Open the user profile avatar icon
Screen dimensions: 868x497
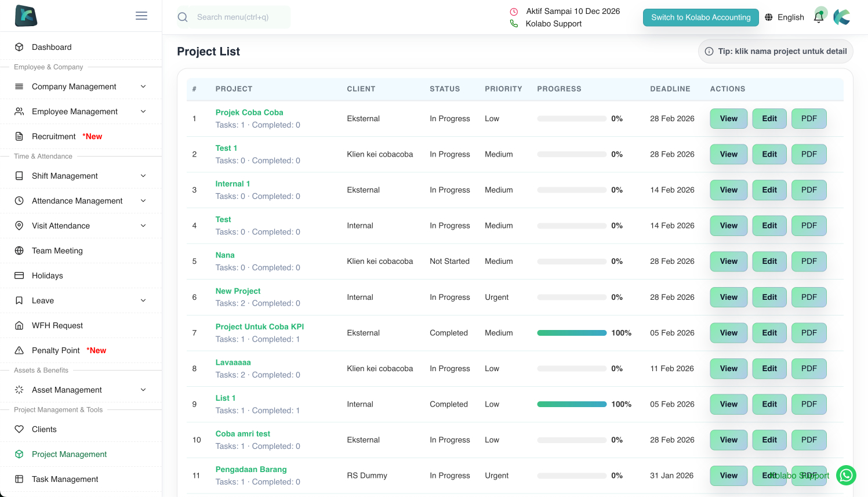[842, 17]
